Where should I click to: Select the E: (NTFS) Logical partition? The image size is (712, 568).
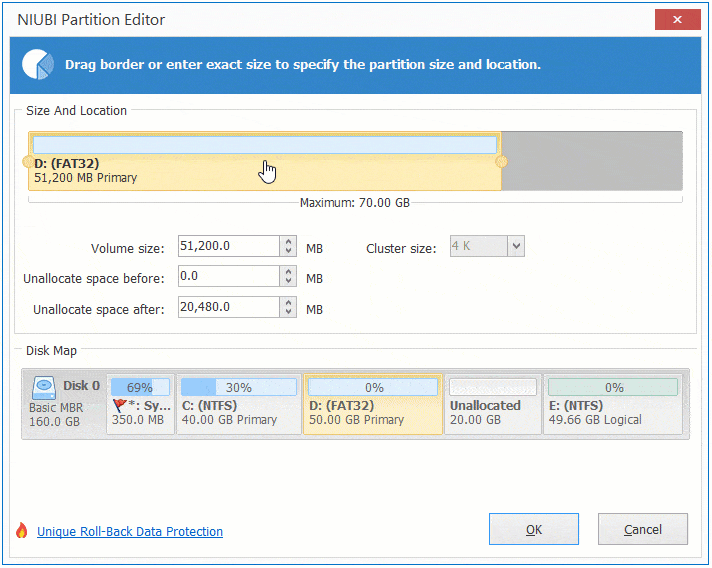pos(612,404)
